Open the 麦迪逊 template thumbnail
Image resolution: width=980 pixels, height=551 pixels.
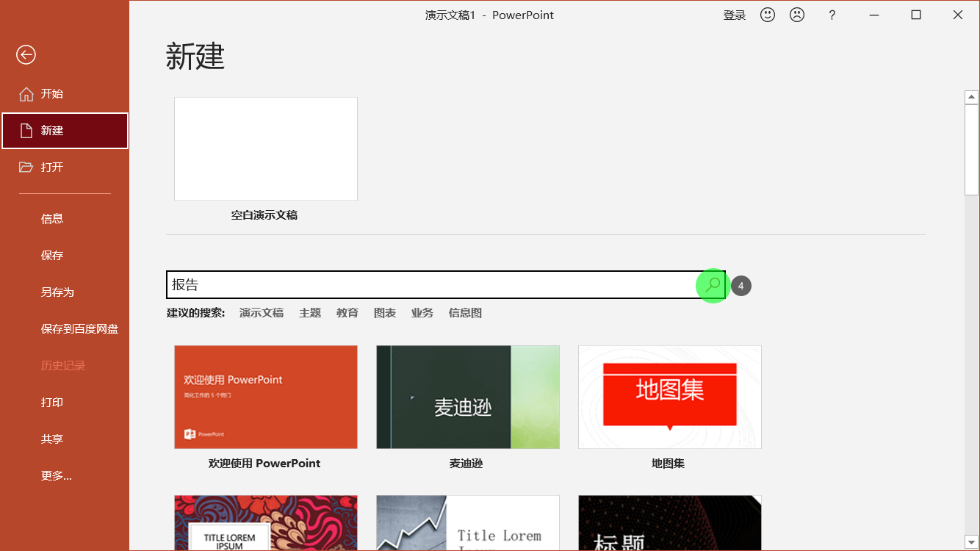coord(468,397)
